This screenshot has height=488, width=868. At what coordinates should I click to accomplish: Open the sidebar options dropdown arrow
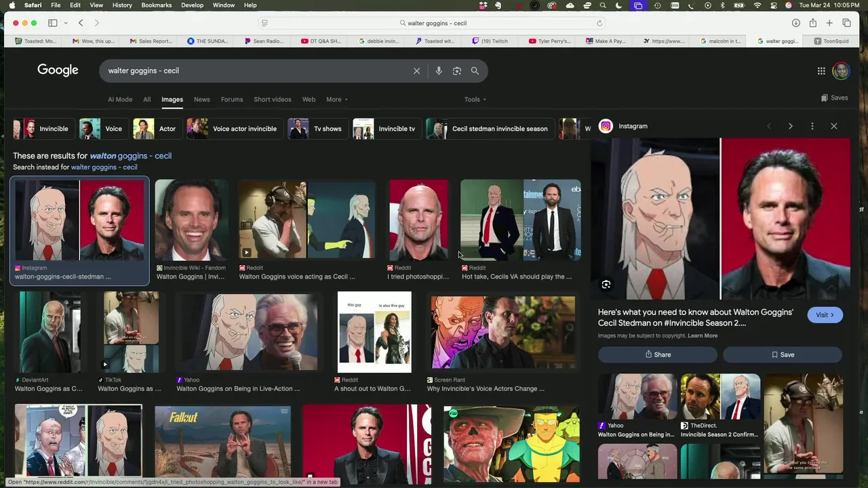66,23
